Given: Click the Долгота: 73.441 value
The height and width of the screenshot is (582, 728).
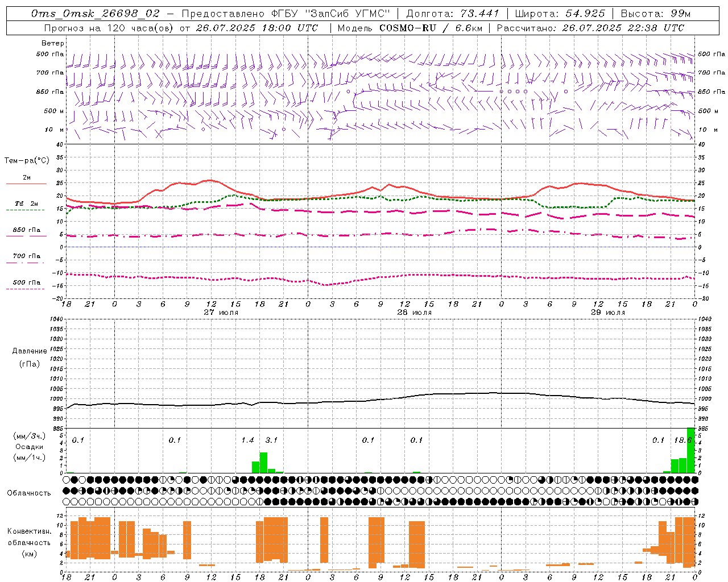Looking at the screenshot, I should (x=453, y=14).
